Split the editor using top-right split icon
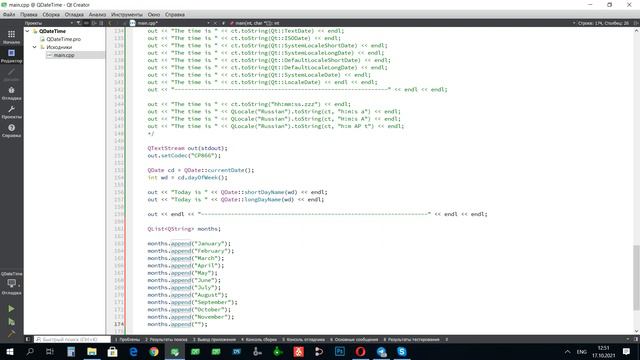 click(636, 23)
